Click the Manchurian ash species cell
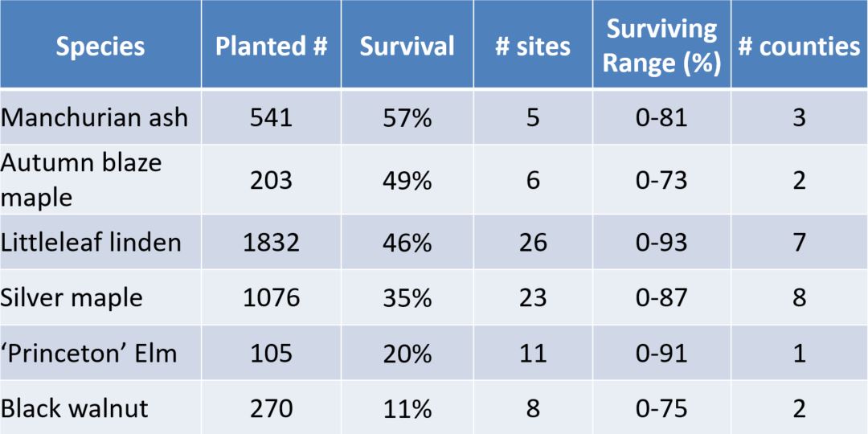The image size is (868, 434). pyautogui.click(x=95, y=117)
